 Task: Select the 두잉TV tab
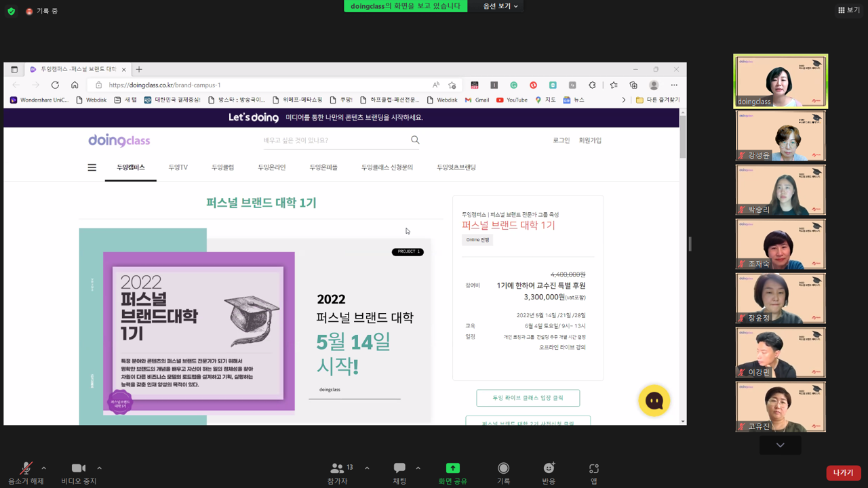point(178,167)
